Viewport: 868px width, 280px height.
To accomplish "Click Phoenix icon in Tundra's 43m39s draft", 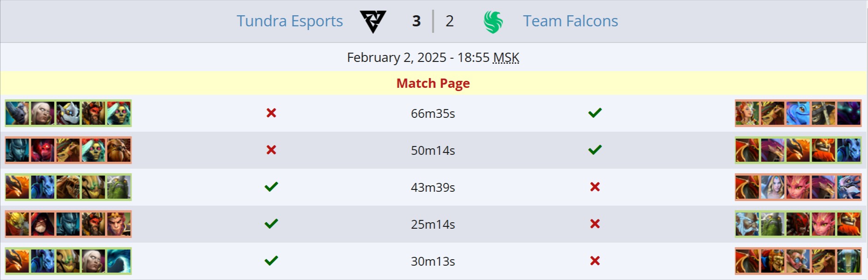I will [17, 187].
